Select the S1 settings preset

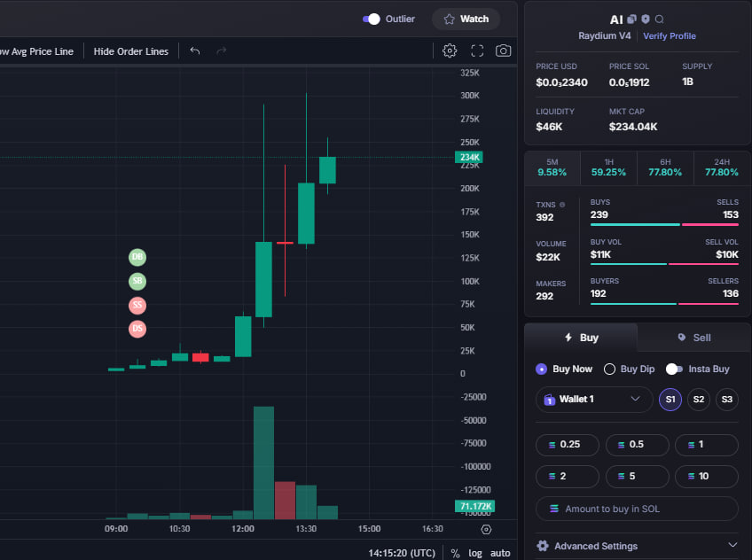[670, 400]
